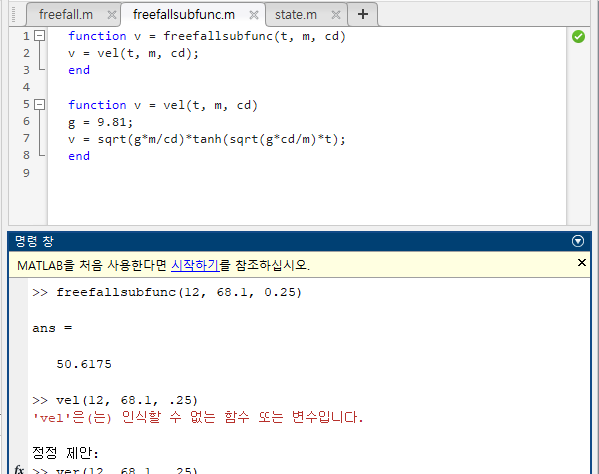Click the 'v = vel(t, m, cd);' line
Image resolution: width=599 pixels, height=474 pixels.
click(133, 53)
